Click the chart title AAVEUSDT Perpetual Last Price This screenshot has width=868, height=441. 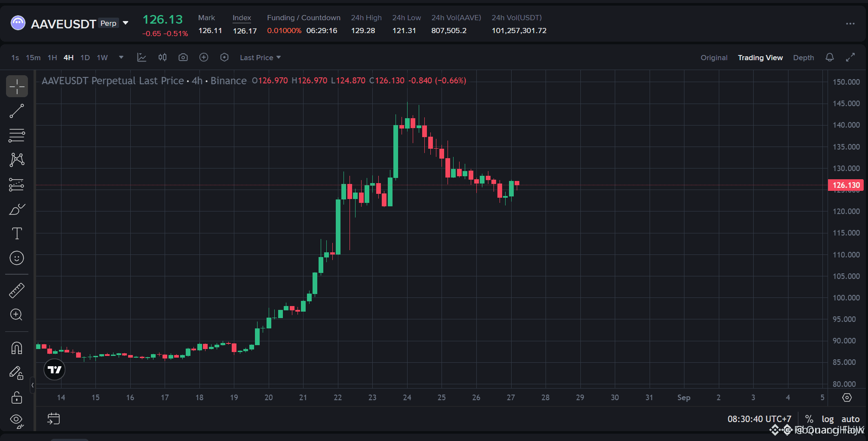click(x=113, y=81)
